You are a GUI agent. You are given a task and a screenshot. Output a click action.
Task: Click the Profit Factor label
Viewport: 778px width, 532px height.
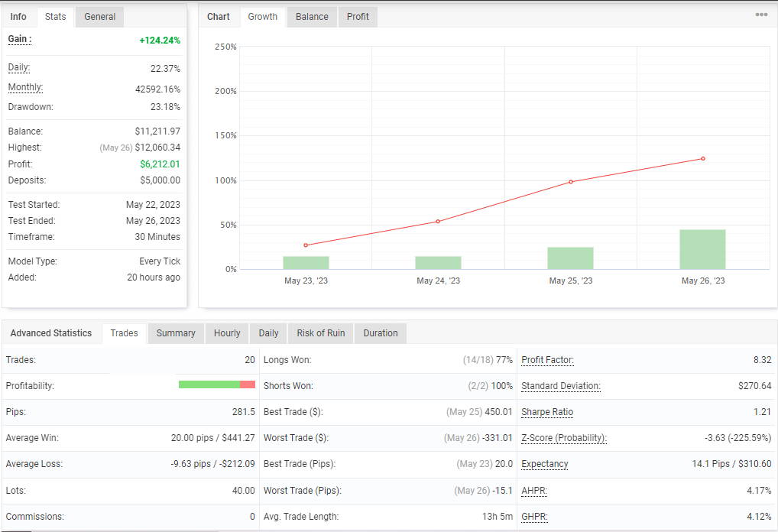click(547, 360)
